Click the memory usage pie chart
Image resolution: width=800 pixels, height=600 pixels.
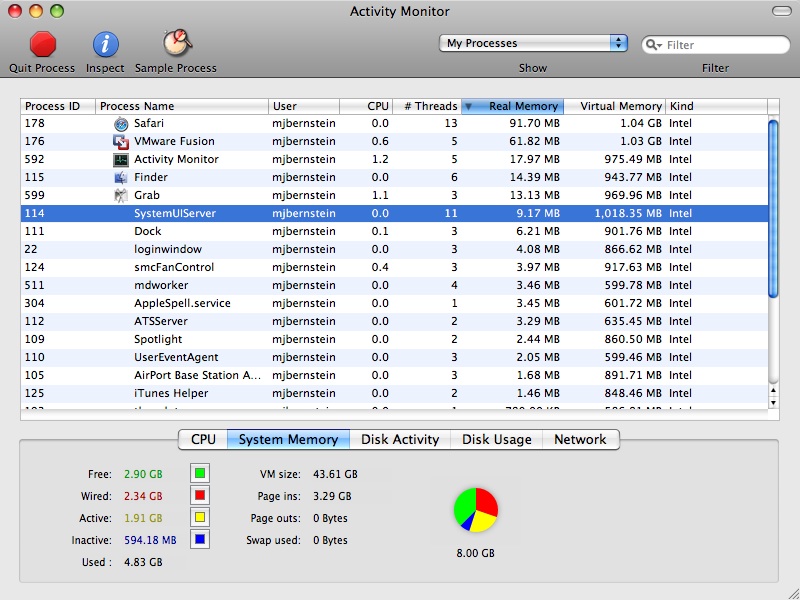[476, 509]
